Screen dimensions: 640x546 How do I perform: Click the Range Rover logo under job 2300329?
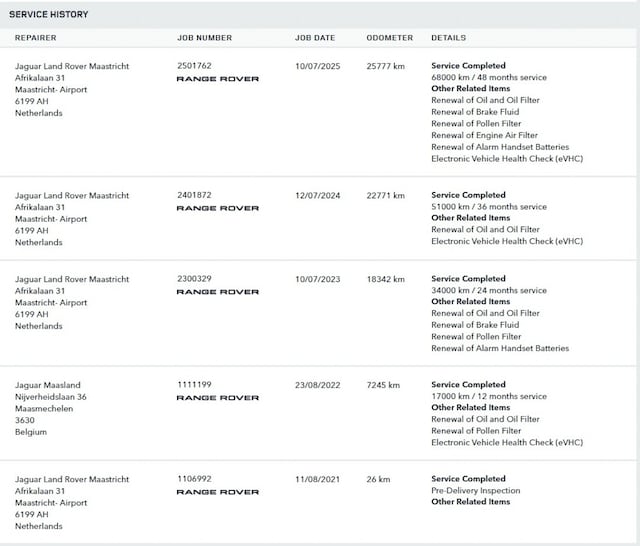point(218,292)
